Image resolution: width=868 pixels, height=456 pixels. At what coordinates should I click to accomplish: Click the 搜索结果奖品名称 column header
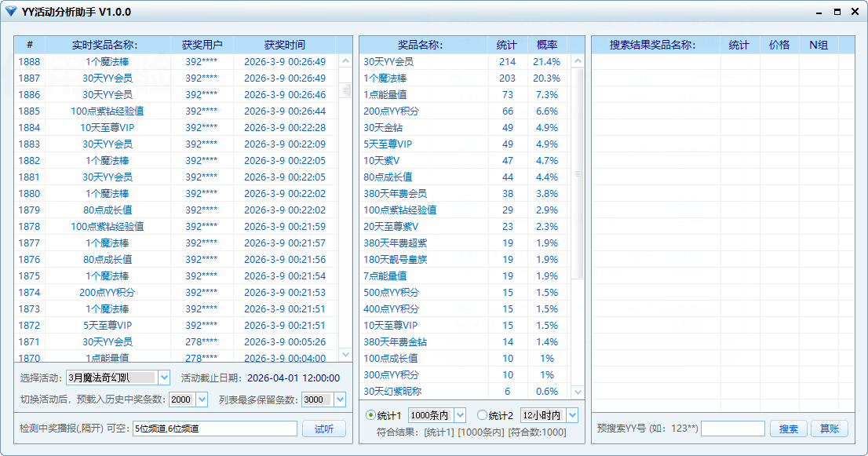656,45
